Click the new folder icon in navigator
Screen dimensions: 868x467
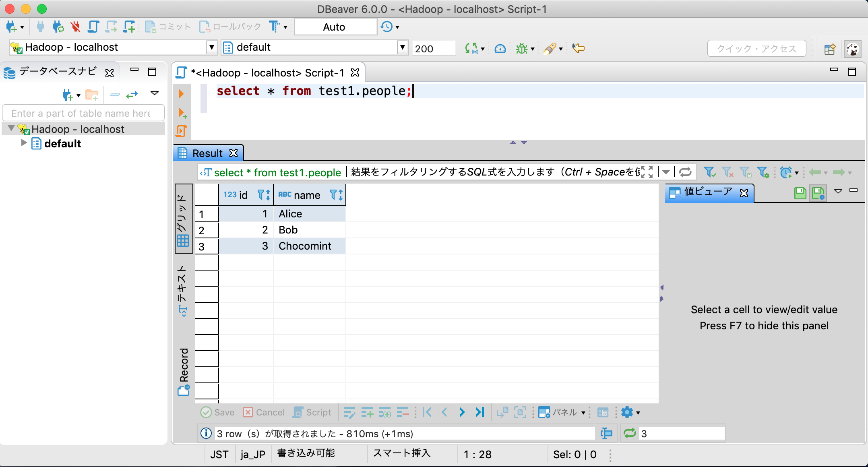tap(92, 95)
